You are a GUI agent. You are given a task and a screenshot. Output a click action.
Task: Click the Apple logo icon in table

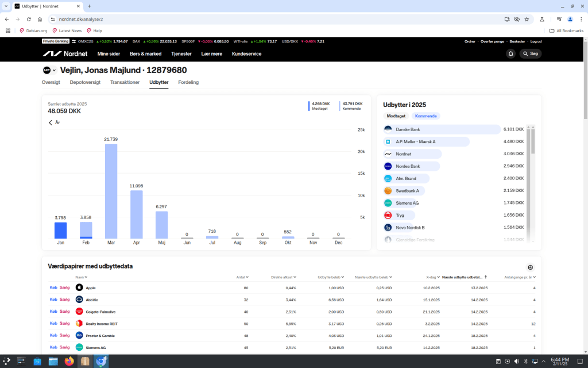(79, 287)
